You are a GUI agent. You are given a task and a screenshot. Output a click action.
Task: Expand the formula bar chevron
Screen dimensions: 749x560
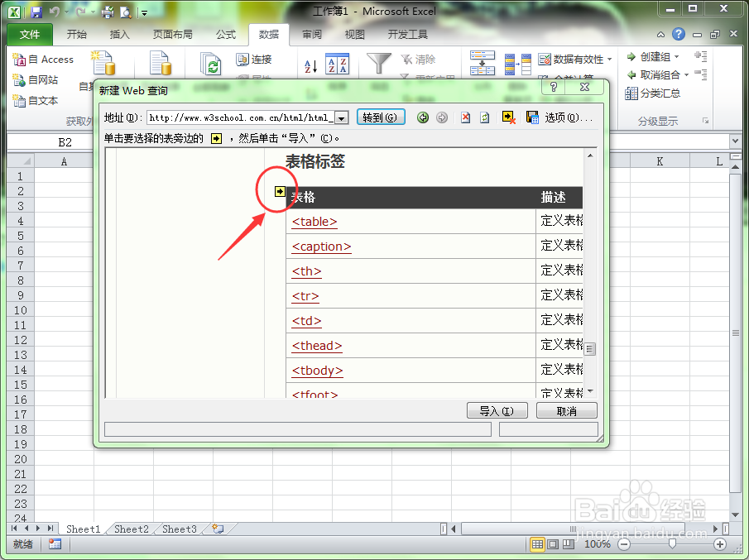(735, 141)
